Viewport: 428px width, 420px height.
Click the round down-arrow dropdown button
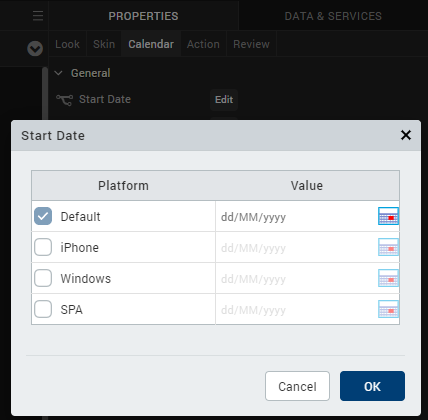[x=35, y=49]
